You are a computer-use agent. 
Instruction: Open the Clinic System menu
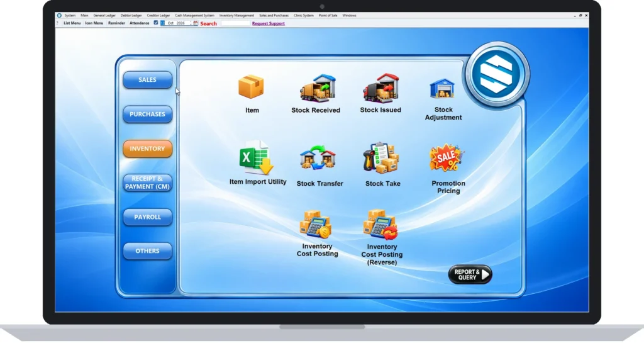304,16
